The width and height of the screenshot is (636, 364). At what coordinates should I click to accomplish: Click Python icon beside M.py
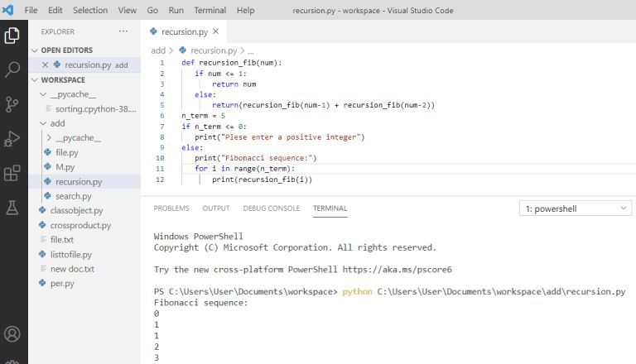click(x=48, y=167)
